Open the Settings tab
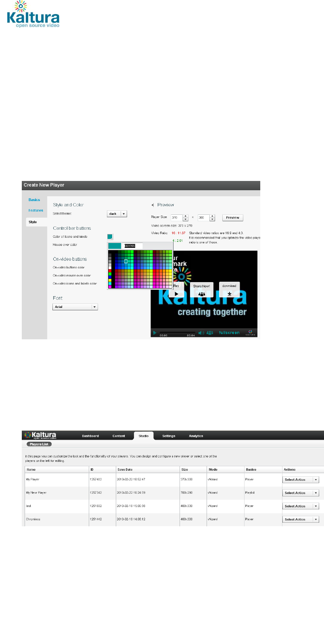This screenshot has height=644, width=324. click(169, 436)
